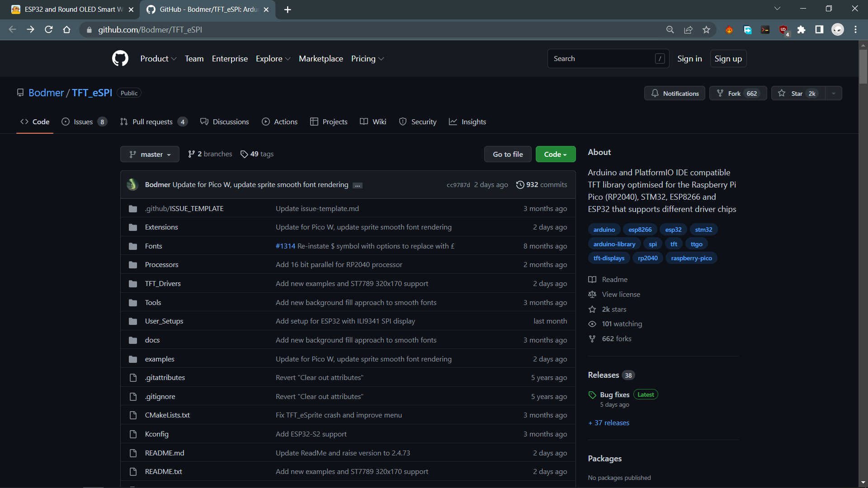
Task: Open the Pull requests tab
Action: tap(153, 122)
